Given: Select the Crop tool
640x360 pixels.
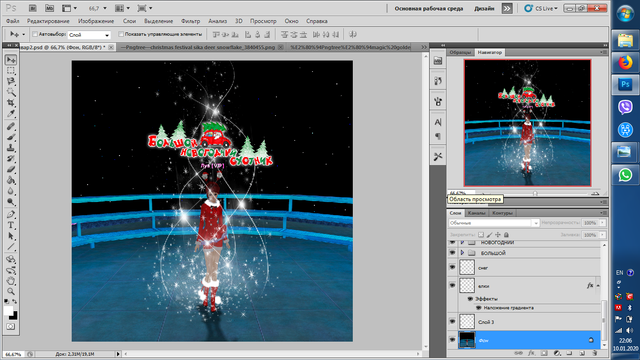Looking at the screenshot, I should coord(11,102).
